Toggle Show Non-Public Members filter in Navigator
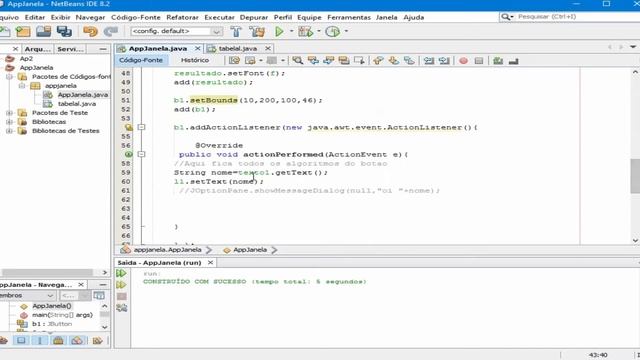This screenshot has width=640, height=360. pyautogui.click(x=58, y=340)
